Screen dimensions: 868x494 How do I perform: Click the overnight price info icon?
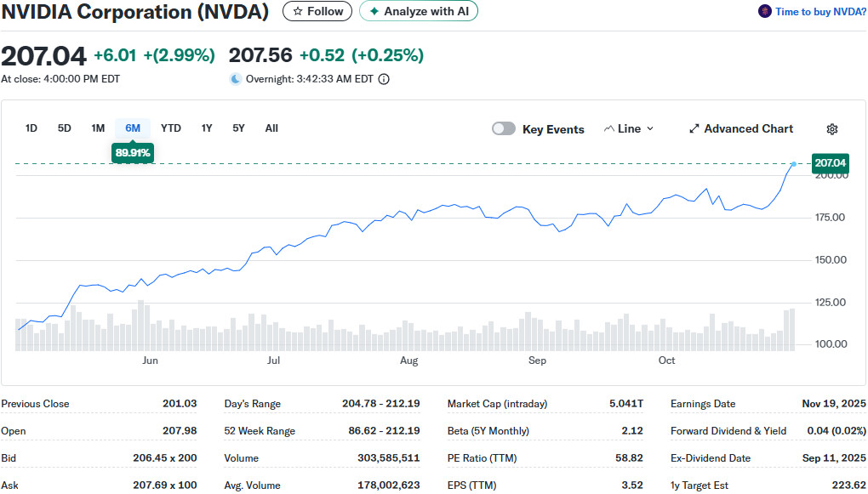click(x=384, y=79)
